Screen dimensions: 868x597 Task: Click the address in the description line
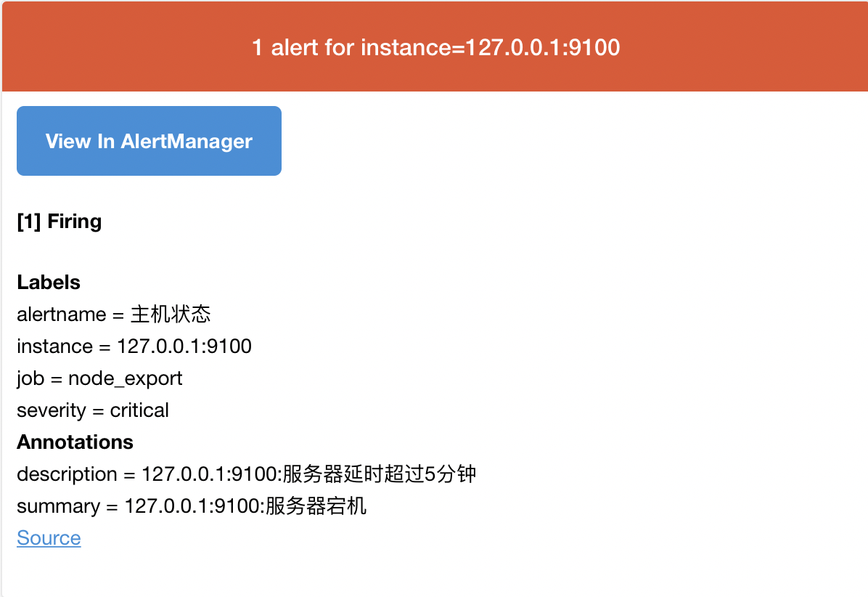click(x=209, y=474)
